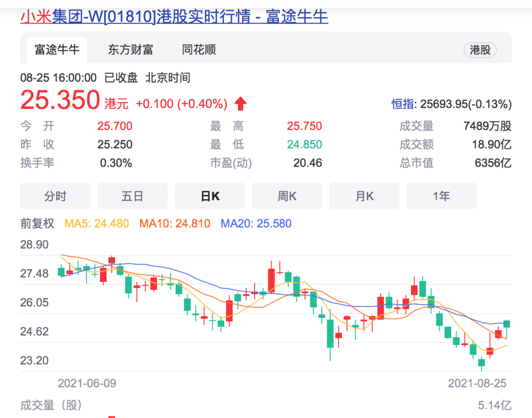532x418 pixels.
Task: Select the 五日 five-day chart view
Action: pos(133,196)
